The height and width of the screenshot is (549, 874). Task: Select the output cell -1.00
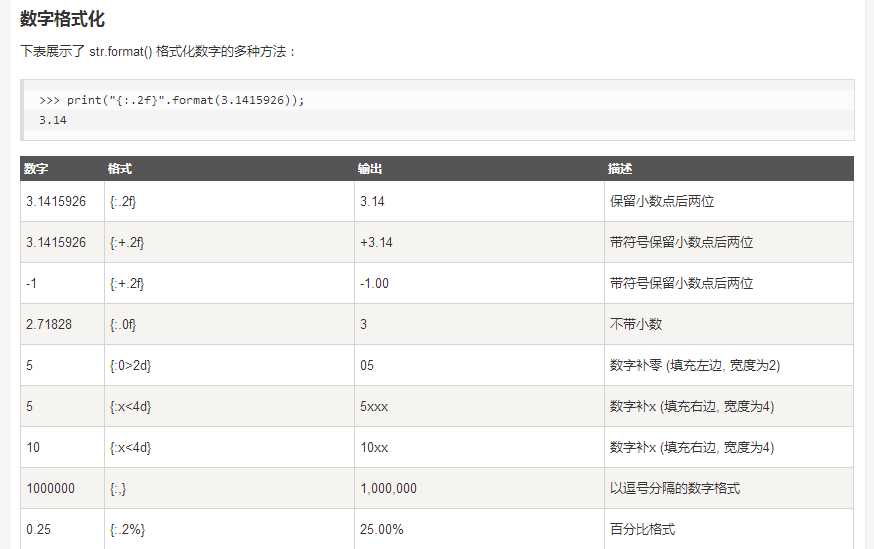pos(375,283)
